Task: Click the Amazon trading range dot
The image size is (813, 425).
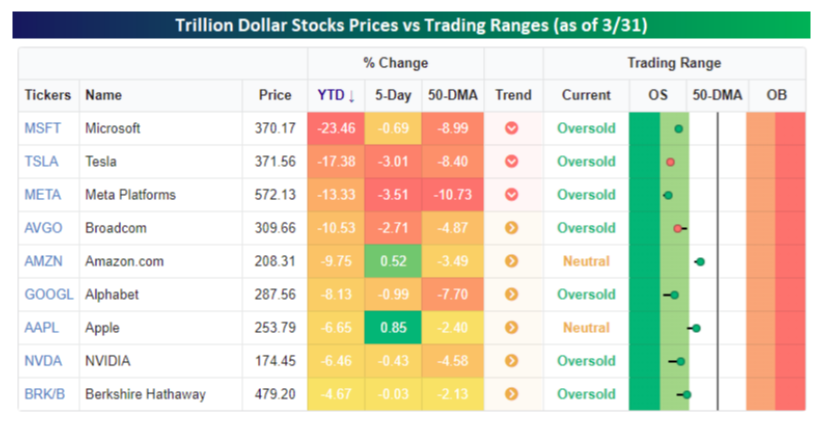Action: (x=700, y=262)
